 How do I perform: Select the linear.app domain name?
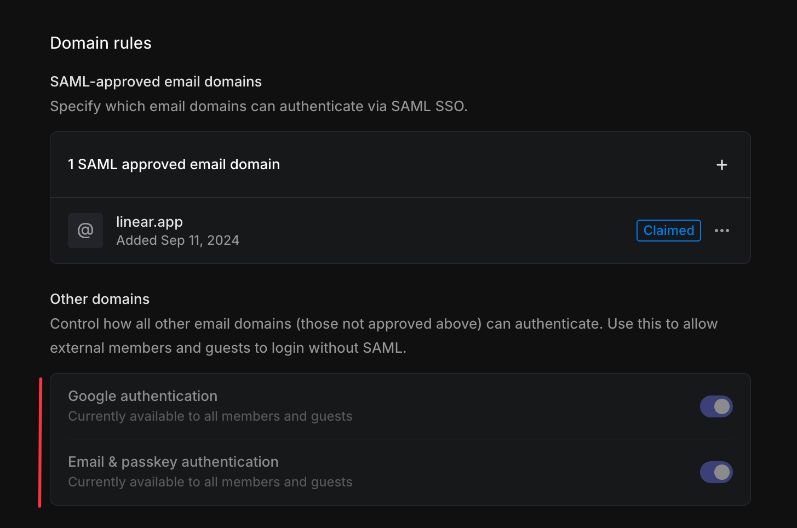pos(149,222)
